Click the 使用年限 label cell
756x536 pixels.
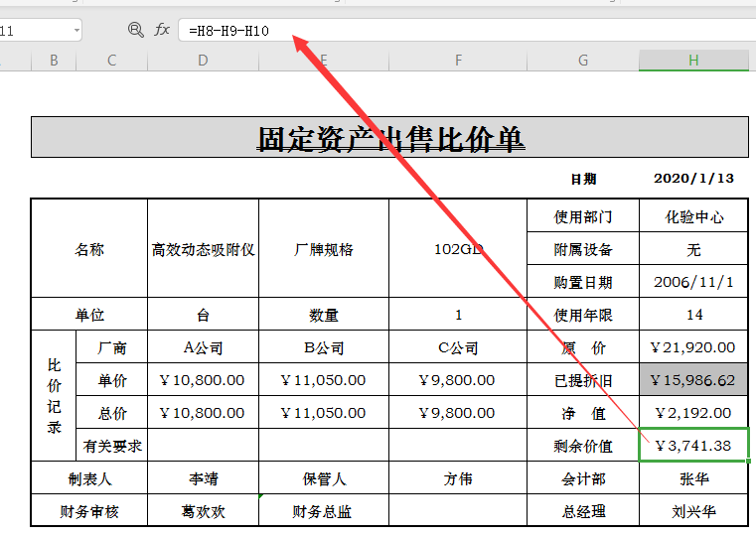583,315
